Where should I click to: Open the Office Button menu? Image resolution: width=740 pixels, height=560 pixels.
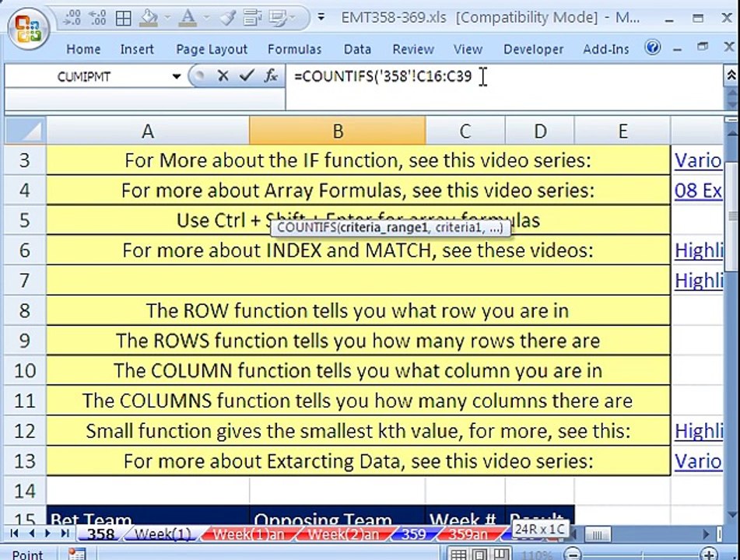(27, 28)
